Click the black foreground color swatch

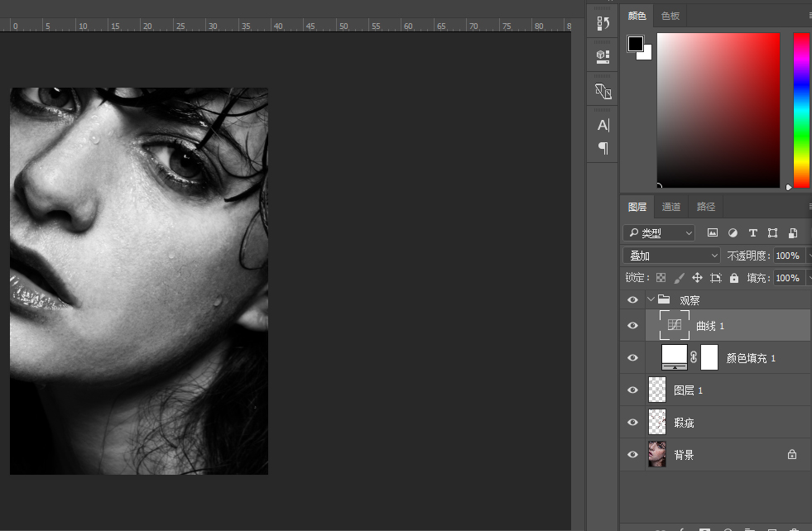tap(635, 44)
